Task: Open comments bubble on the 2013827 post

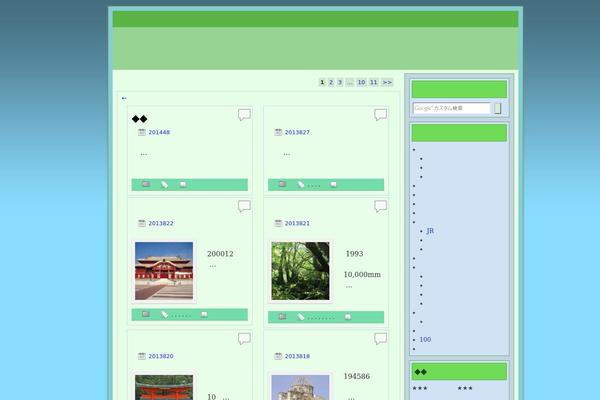Action: (380, 114)
